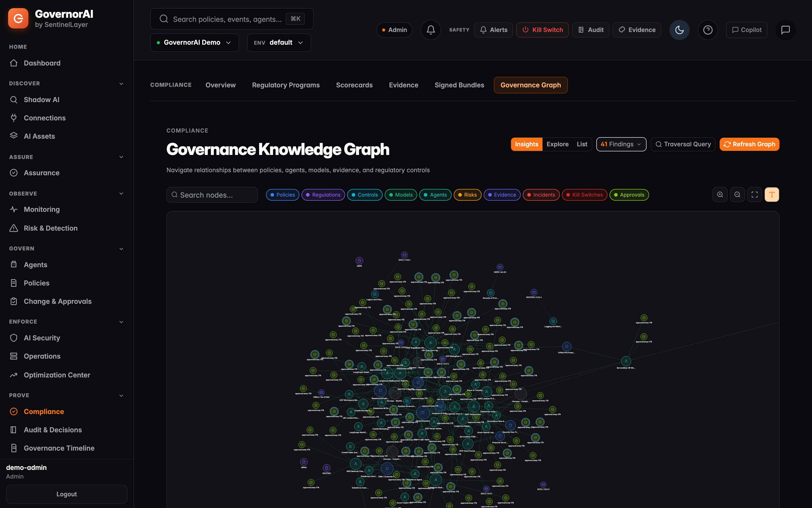Viewport: 812px width, 508px height.
Task: Open Assurance page
Action: (x=66, y=173)
